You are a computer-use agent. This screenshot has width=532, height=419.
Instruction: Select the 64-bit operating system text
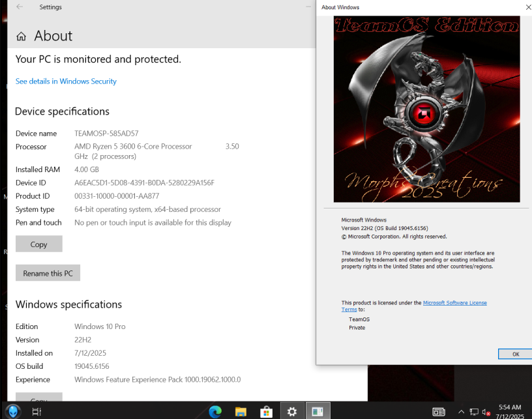pyautogui.click(x=147, y=210)
